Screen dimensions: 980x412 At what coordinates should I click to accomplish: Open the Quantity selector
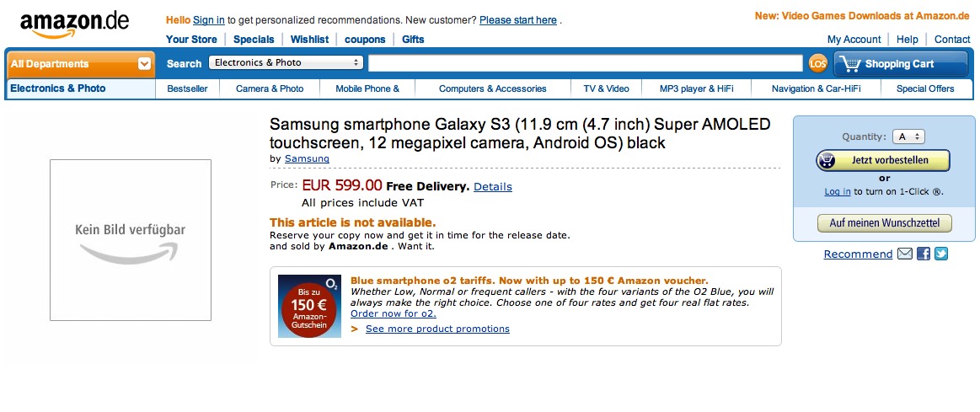click(x=909, y=136)
